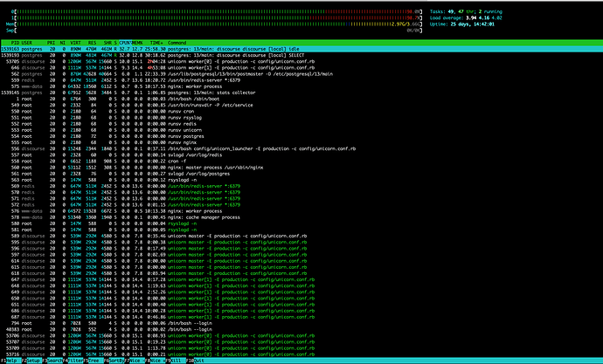The width and height of the screenshot is (603, 364).
Task: Select /bin/bash --login row PID 794
Action: pyautogui.click(x=301, y=323)
